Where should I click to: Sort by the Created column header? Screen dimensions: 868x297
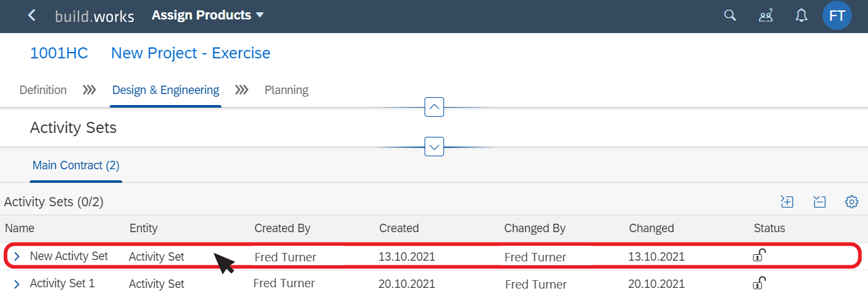(399, 228)
